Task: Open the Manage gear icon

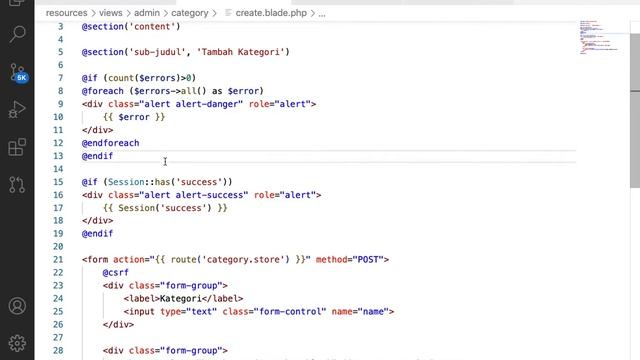Action: pos(17,343)
